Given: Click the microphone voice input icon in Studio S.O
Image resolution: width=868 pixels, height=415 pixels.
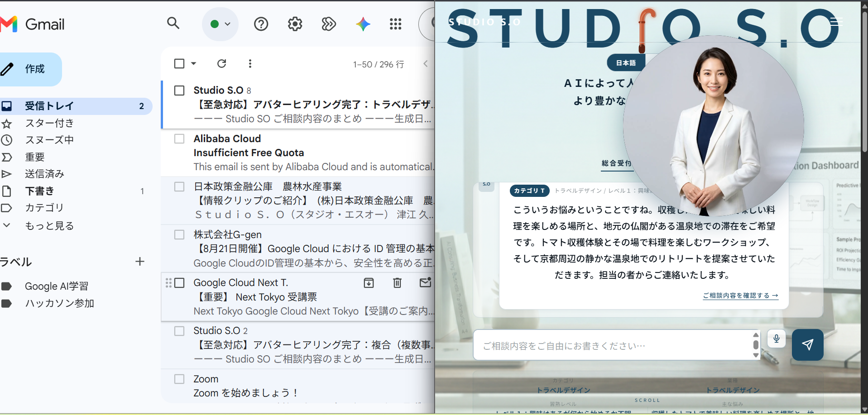Looking at the screenshot, I should [777, 339].
